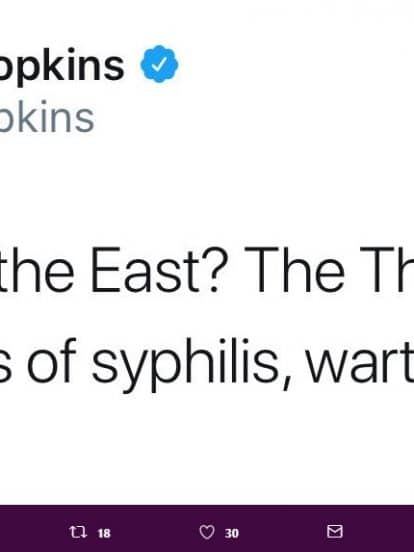Click the purple action bar between retweet and like
Screen dimensions: 414x552
coord(155,532)
